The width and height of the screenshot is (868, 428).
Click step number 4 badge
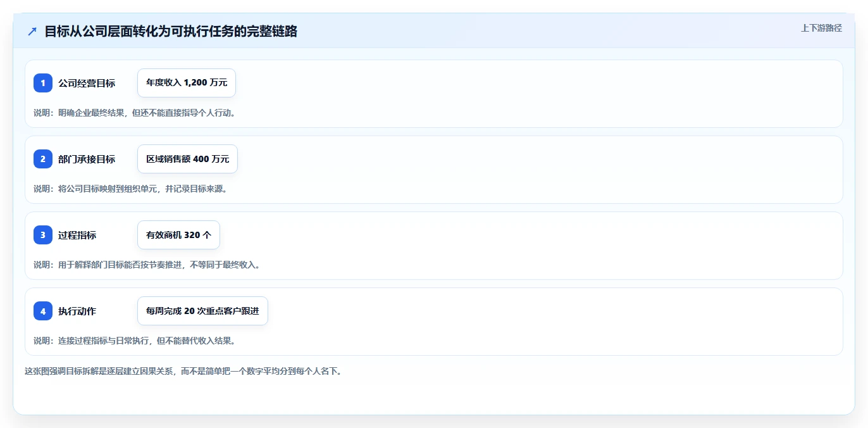click(43, 311)
